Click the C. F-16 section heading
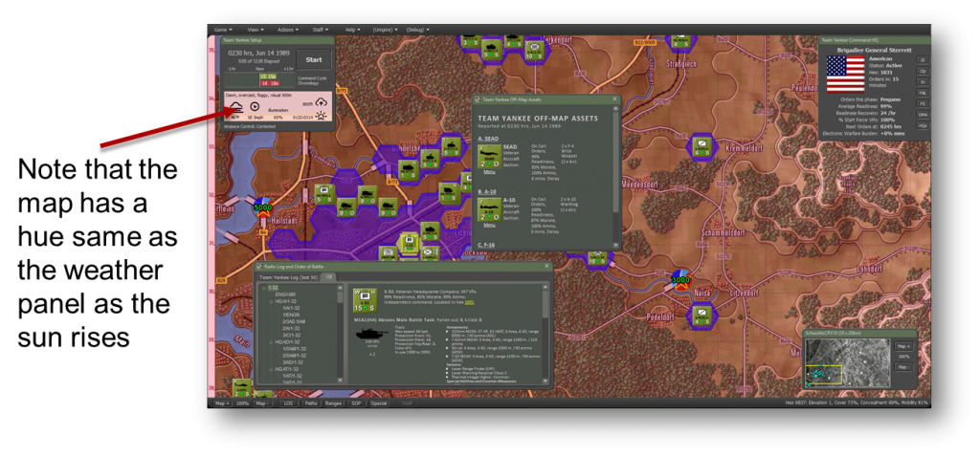Image resolution: width=980 pixels, height=457 pixels. click(x=486, y=245)
